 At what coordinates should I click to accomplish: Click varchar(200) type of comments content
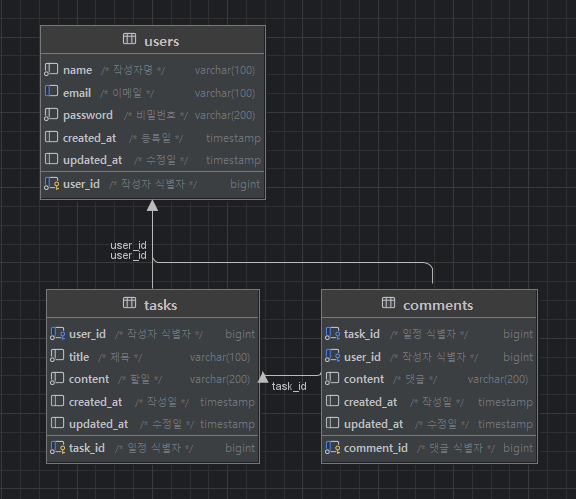coord(498,379)
